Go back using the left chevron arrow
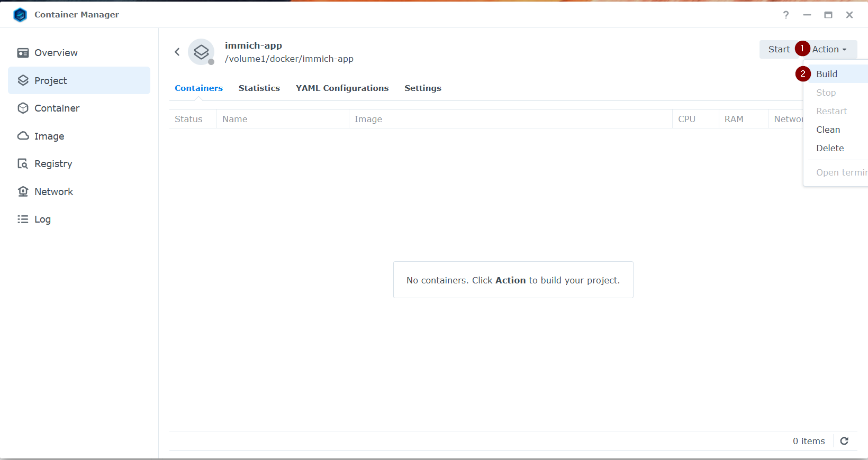 (x=177, y=52)
